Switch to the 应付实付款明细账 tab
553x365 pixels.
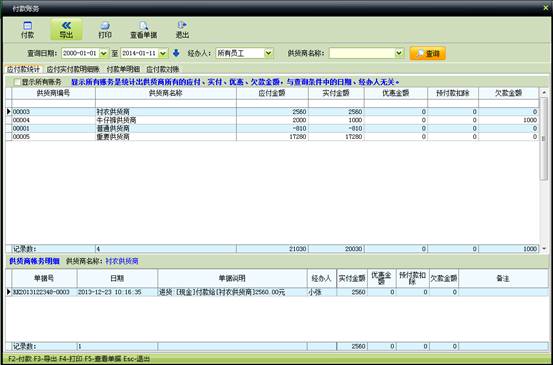[73, 69]
